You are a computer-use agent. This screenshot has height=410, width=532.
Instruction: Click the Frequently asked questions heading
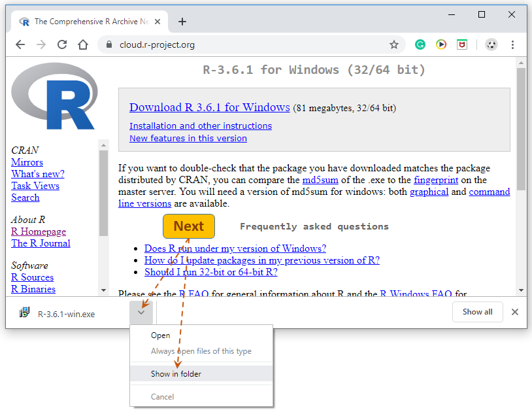point(314,226)
